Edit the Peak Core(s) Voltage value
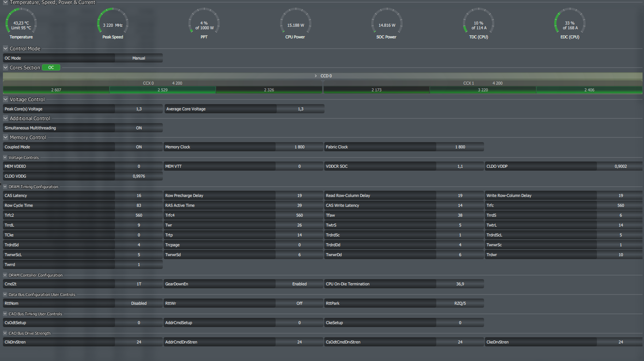The height and width of the screenshot is (361, 644). 139,109
